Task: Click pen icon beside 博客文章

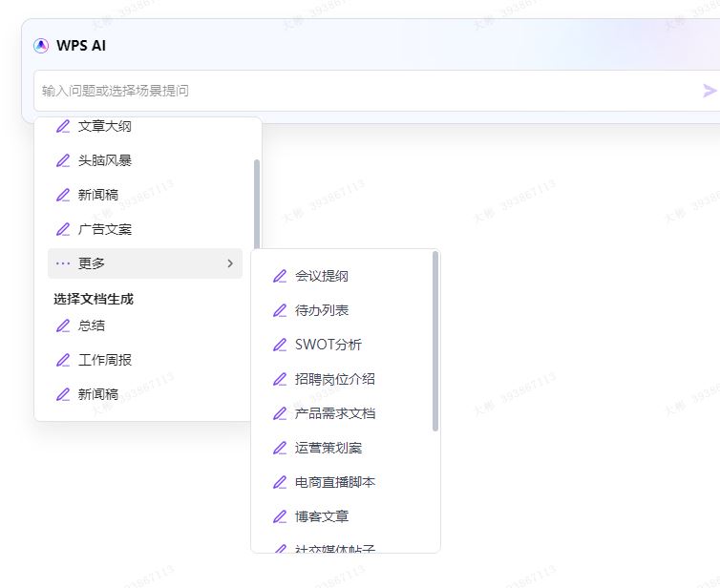Action: click(x=280, y=516)
